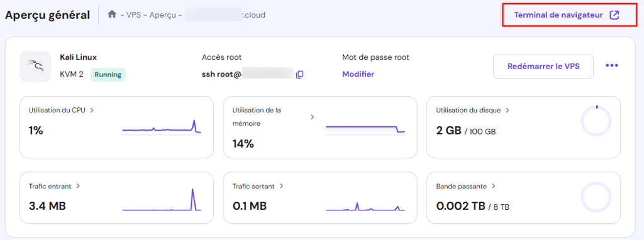
Task: Expand Utilisation du CPU details chevron
Action: click(x=92, y=110)
